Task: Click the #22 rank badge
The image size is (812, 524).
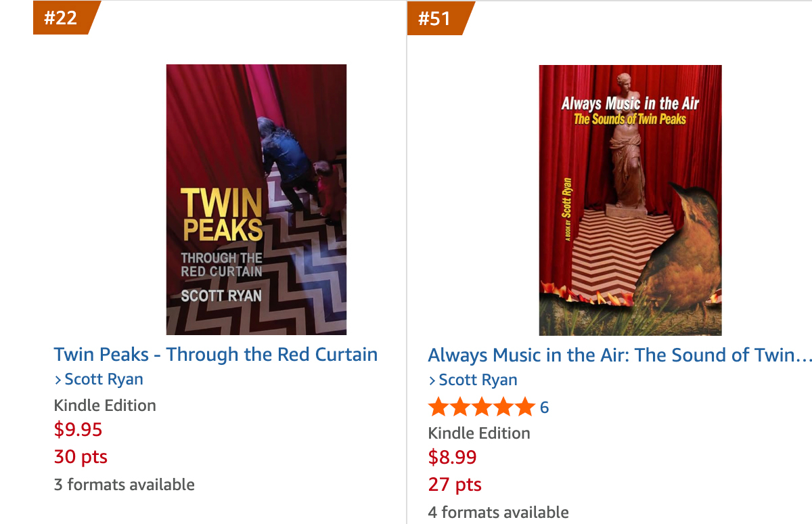Action: point(62,18)
